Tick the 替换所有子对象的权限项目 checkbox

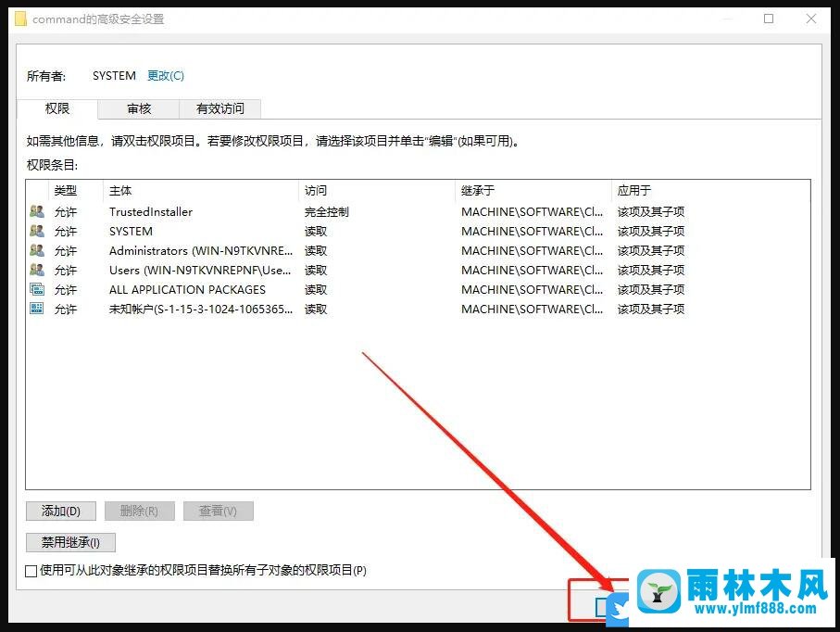click(31, 571)
